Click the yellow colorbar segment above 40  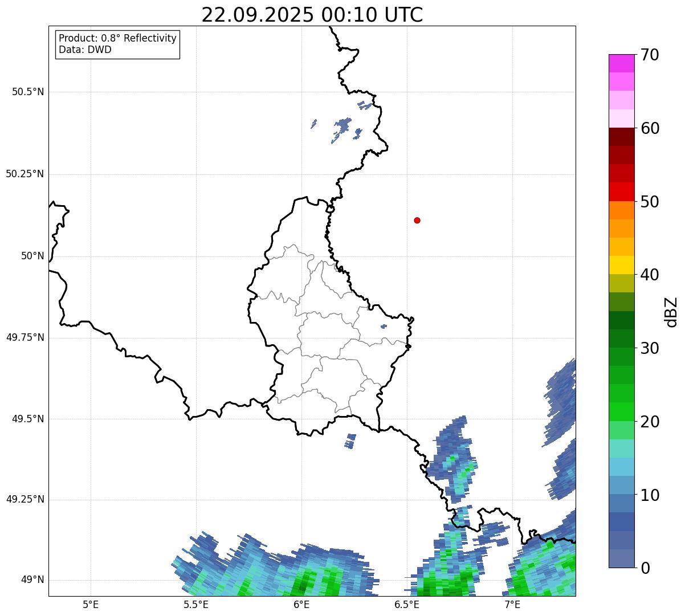pyautogui.click(x=621, y=265)
